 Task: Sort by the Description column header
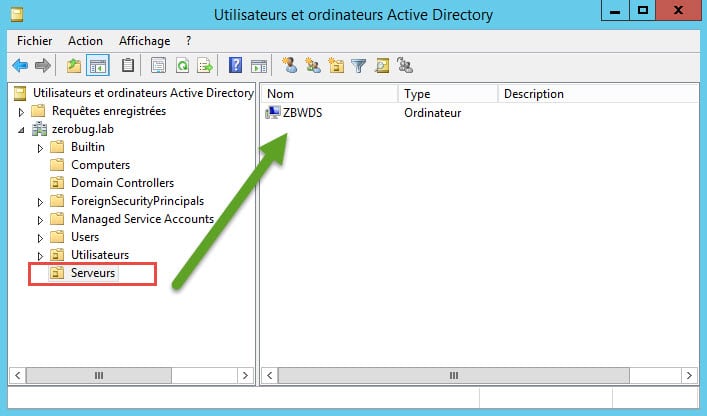pos(597,93)
